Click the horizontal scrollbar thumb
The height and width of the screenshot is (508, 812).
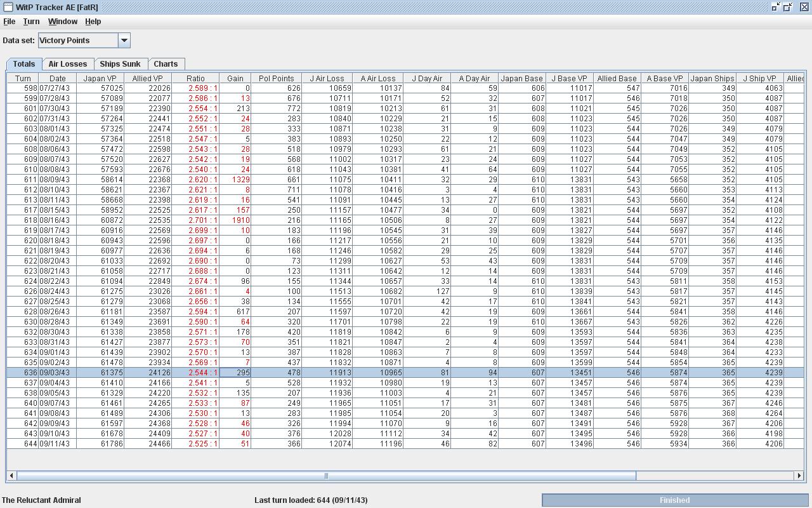326,476
